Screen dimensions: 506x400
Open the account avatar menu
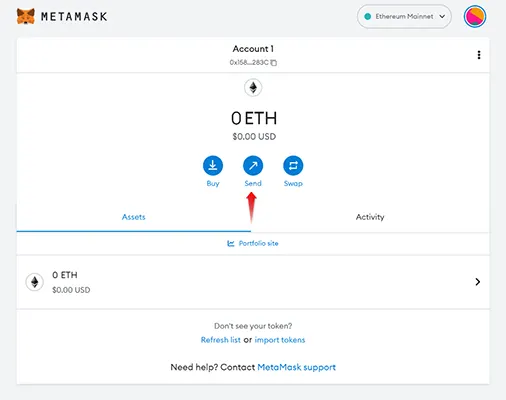coord(475,16)
